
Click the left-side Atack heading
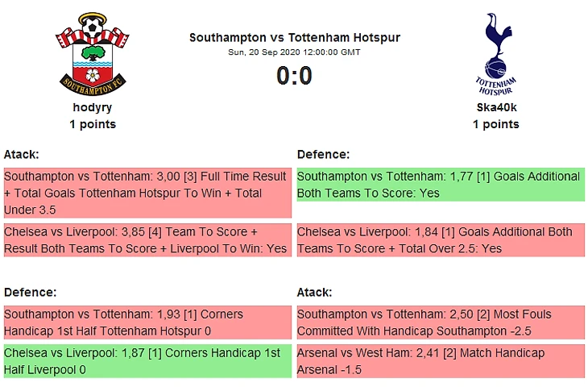click(x=22, y=154)
